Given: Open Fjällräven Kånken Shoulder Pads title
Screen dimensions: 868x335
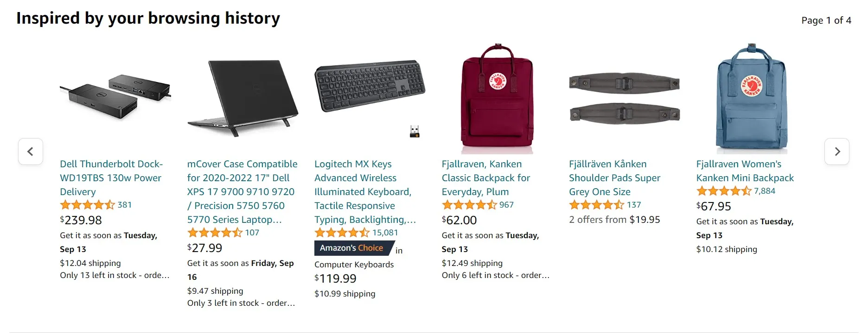Looking at the screenshot, I should [x=614, y=178].
